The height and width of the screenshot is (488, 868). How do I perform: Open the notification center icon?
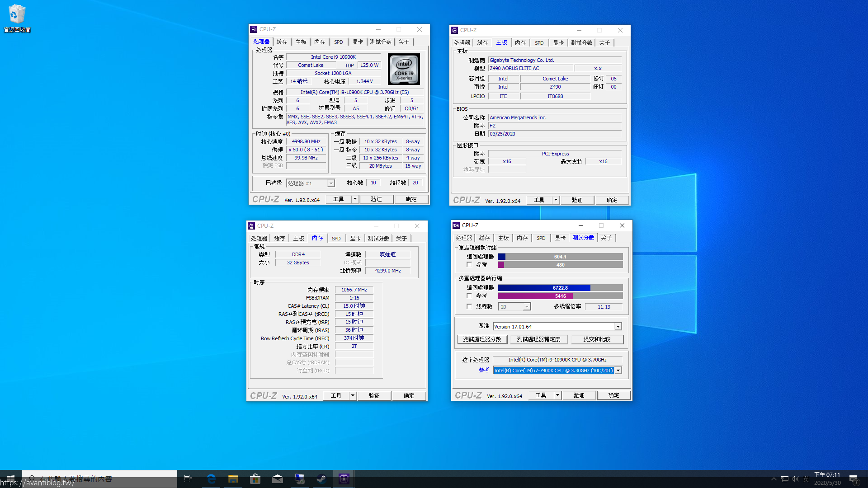pyautogui.click(x=854, y=479)
